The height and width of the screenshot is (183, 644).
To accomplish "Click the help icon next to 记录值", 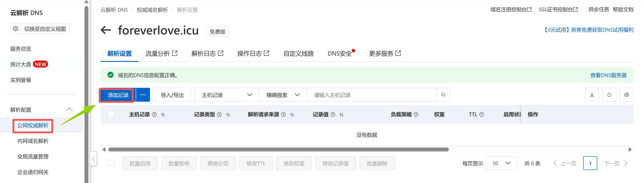I will tap(333, 115).
